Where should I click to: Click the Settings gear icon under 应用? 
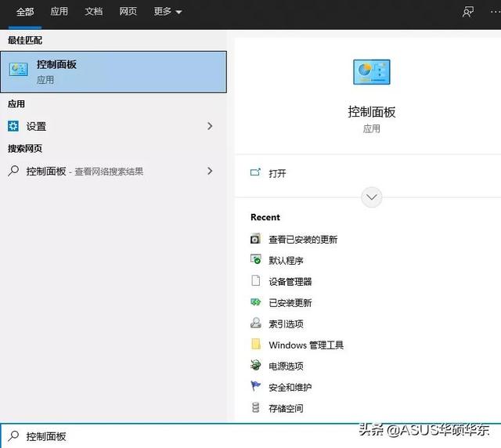tap(13, 126)
